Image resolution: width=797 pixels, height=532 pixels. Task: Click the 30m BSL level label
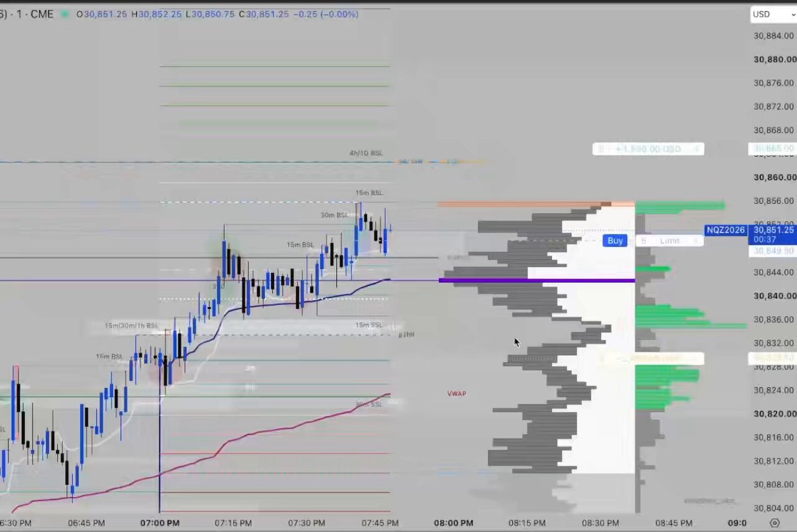click(335, 215)
